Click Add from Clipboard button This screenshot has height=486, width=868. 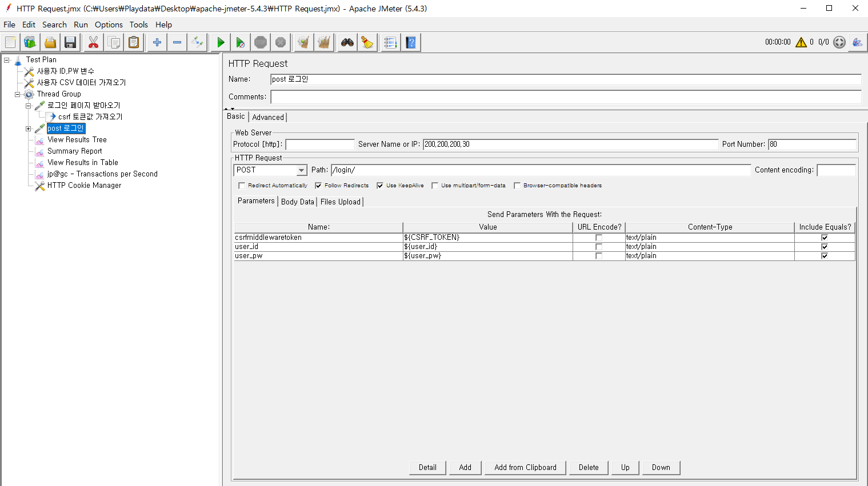(x=526, y=468)
